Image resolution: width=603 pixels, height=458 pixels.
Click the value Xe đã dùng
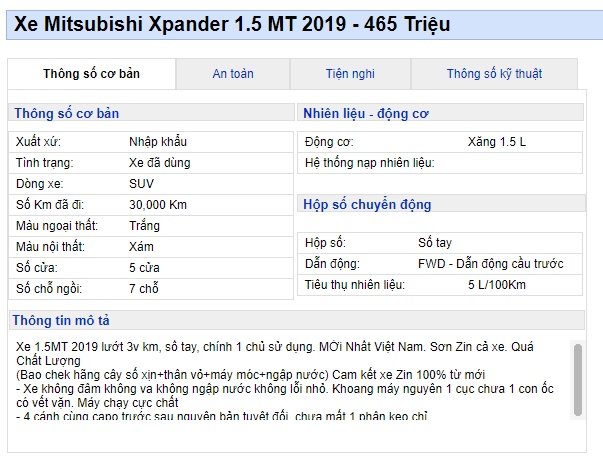160,163
